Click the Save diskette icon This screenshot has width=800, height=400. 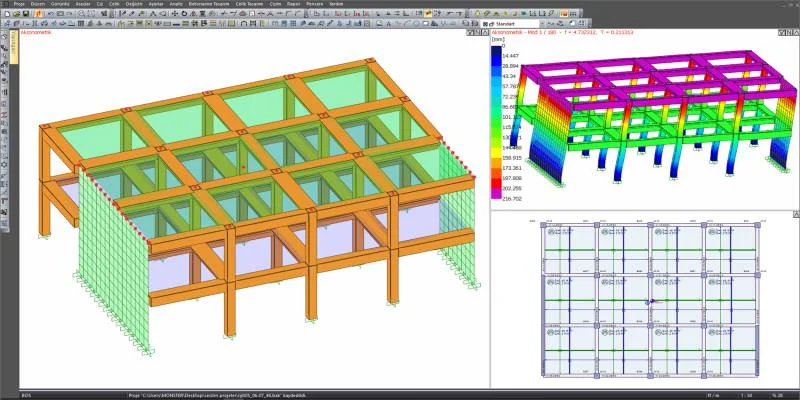click(26, 13)
